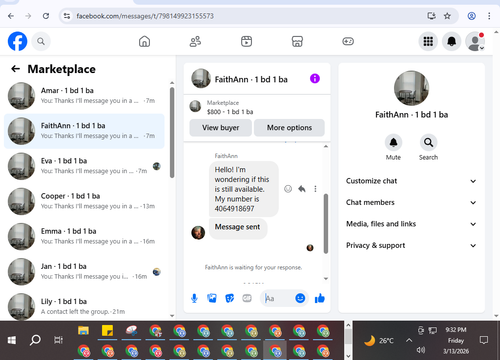500x360 pixels.
Task: Click the browser address bar URL
Action: 145,16
